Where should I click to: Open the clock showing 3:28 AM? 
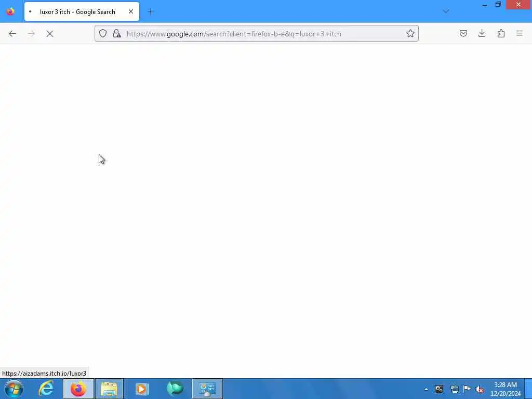click(x=506, y=389)
